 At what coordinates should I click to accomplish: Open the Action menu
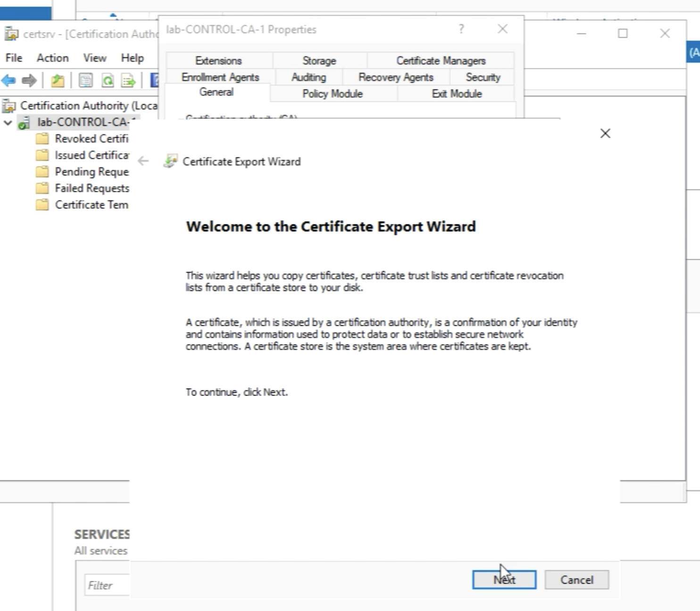[52, 58]
